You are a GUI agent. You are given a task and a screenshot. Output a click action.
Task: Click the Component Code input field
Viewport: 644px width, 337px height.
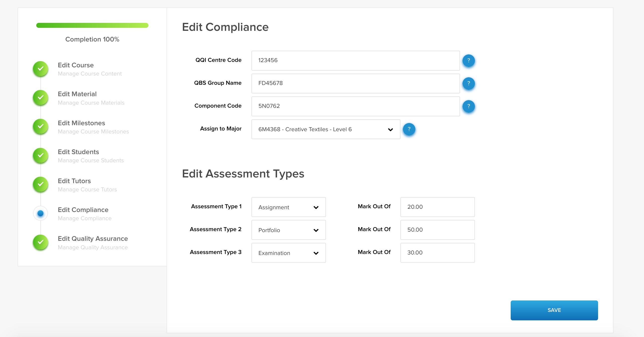[x=355, y=106]
